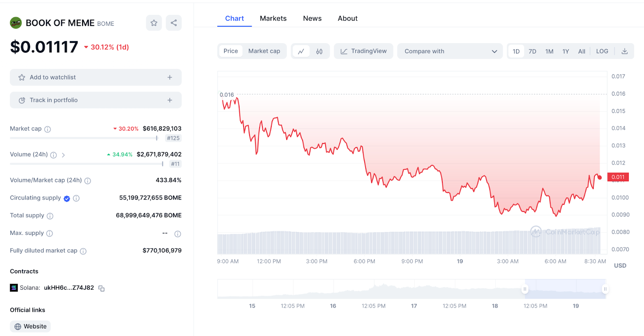The height and width of the screenshot is (336, 644).
Task: Switch to line chart view
Action: [x=301, y=51]
